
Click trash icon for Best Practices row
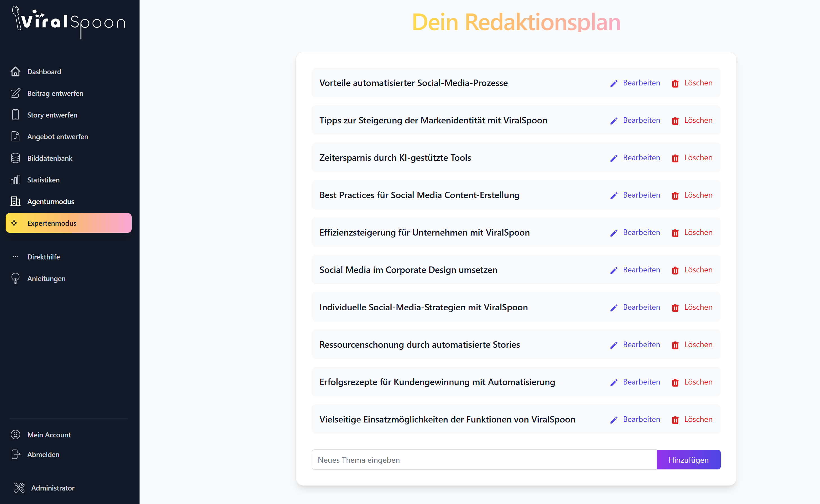pos(675,195)
